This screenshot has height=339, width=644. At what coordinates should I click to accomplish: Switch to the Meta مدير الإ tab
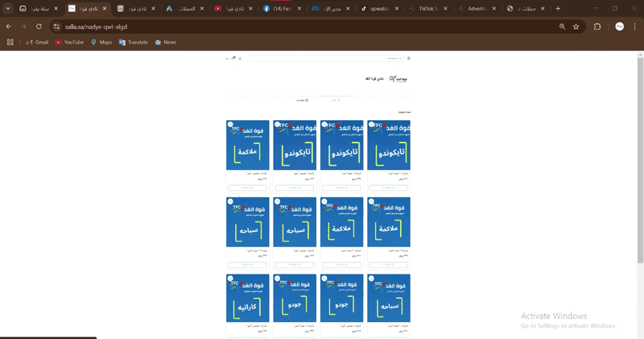(x=332, y=8)
